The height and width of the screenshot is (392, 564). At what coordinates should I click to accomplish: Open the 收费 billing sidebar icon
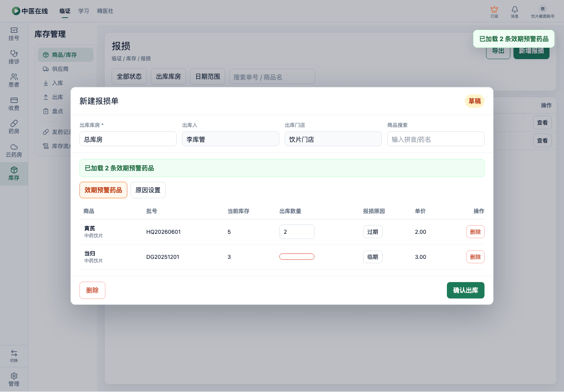(x=14, y=104)
